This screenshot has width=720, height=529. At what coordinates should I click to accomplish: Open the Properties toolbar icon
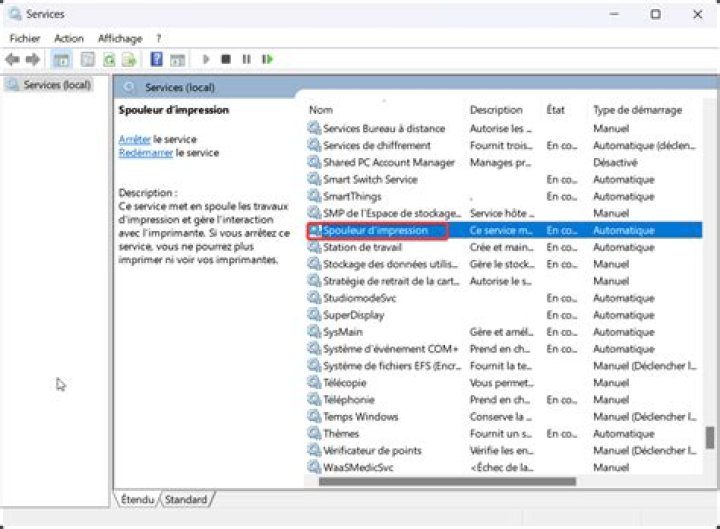(x=87, y=59)
